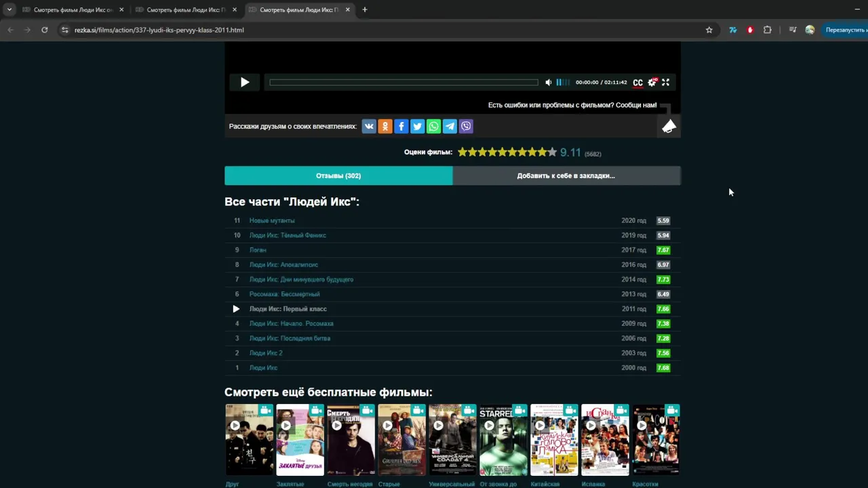
Task: Open the Китайская головоломка poster
Action: (554, 440)
